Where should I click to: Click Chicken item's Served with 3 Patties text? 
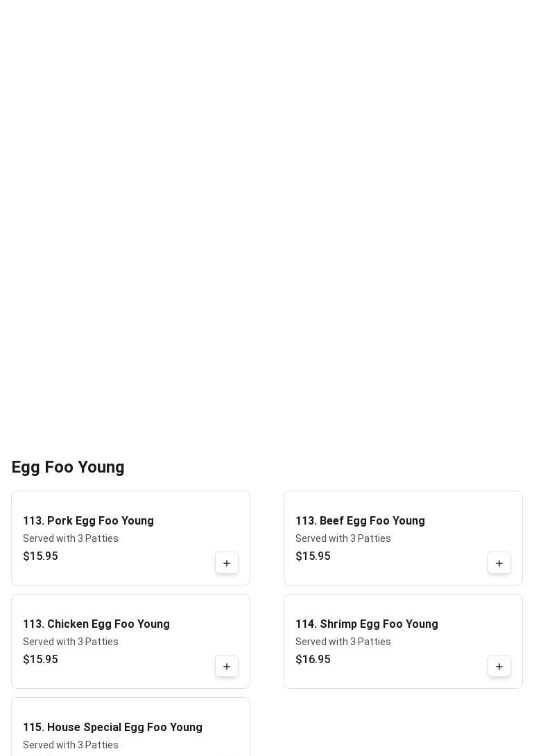(71, 641)
